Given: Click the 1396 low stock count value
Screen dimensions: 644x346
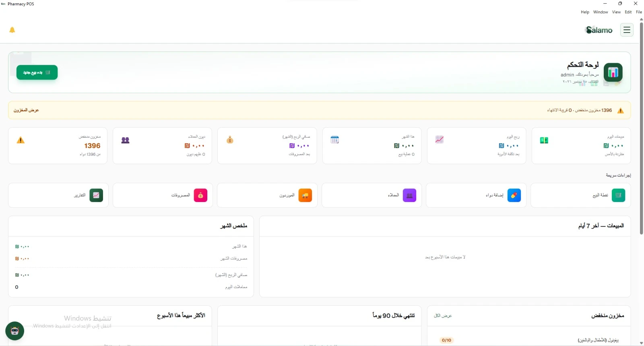Looking at the screenshot, I should coord(92,146).
